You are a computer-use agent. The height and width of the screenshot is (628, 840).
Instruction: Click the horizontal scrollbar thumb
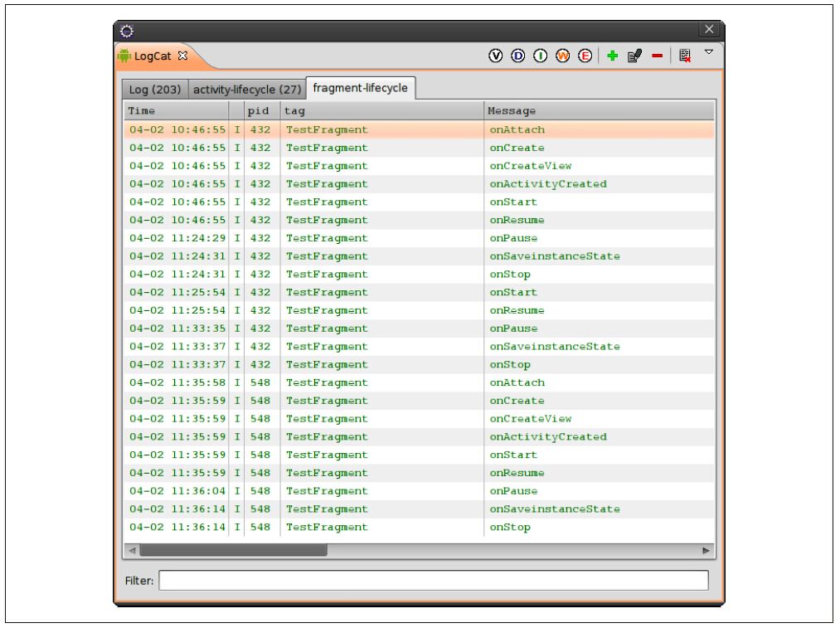(x=233, y=550)
